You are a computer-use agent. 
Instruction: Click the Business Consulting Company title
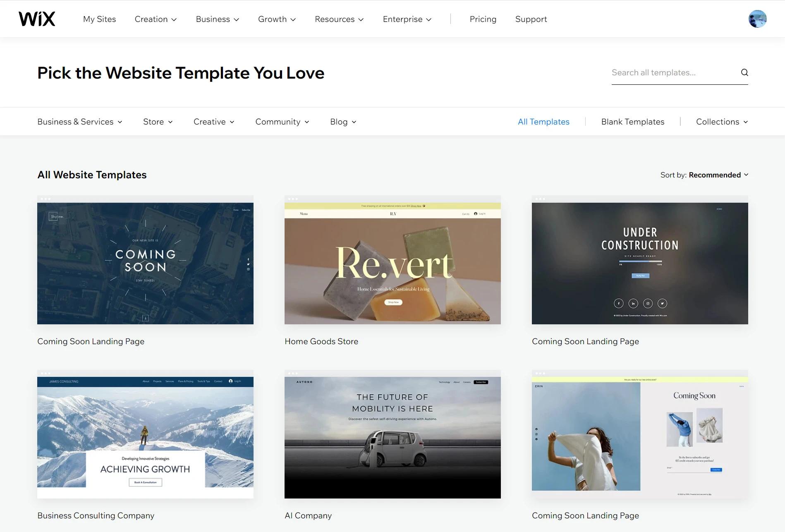click(96, 515)
